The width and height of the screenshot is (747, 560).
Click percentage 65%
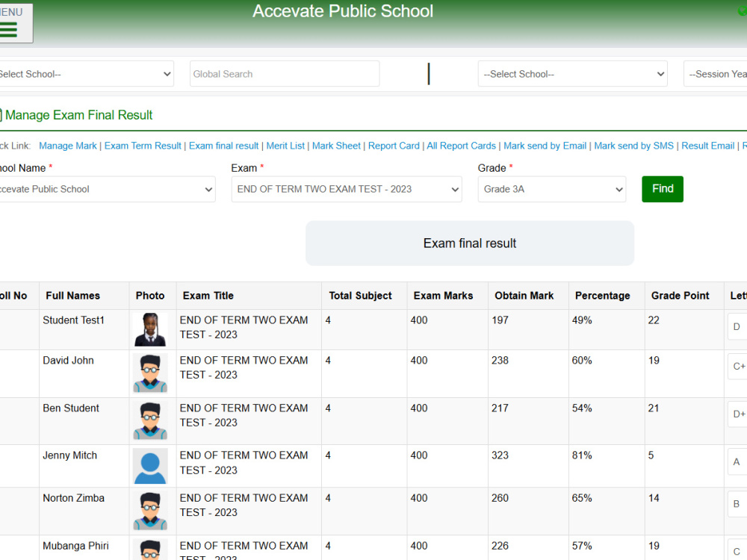click(x=582, y=498)
